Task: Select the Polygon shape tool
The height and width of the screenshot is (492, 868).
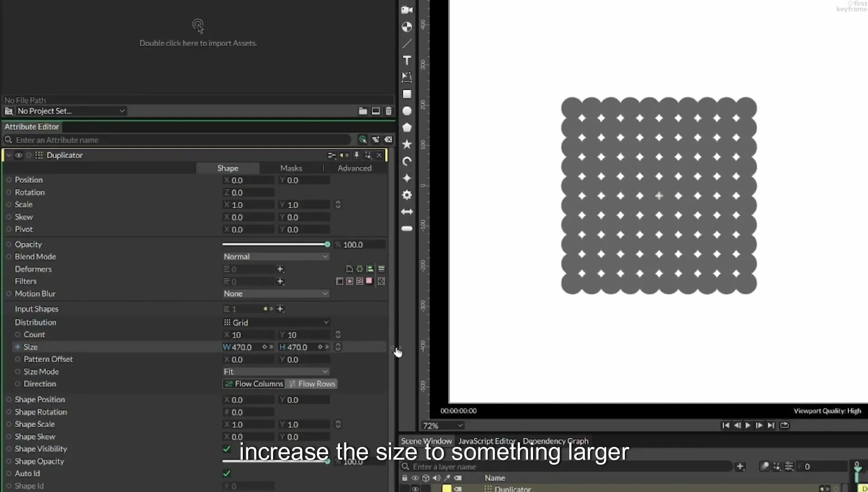Action: coord(407,128)
